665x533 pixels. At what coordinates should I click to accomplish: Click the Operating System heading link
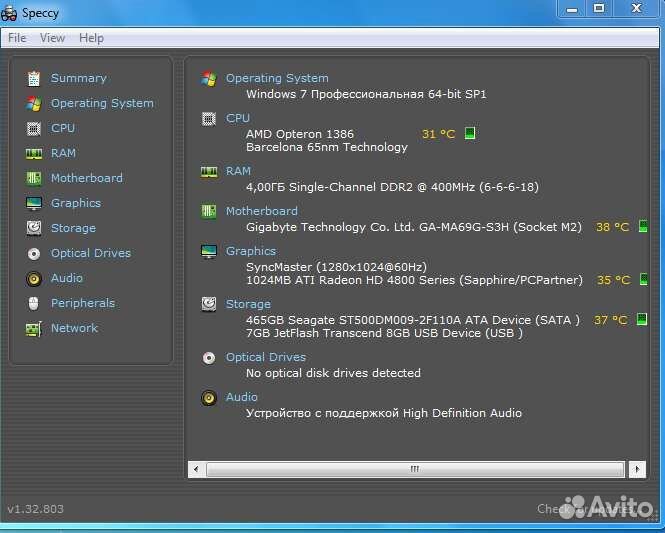[x=277, y=78]
